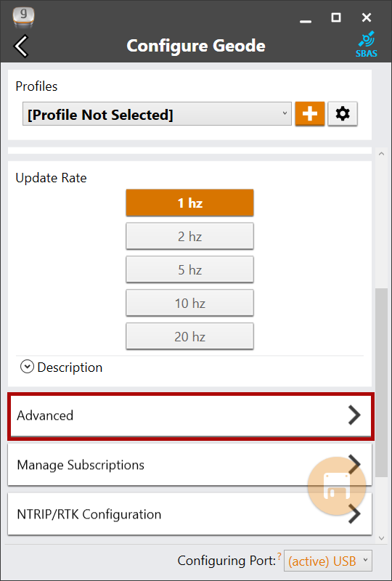Click the scroll up arrow on scrollbar

[x=382, y=153]
